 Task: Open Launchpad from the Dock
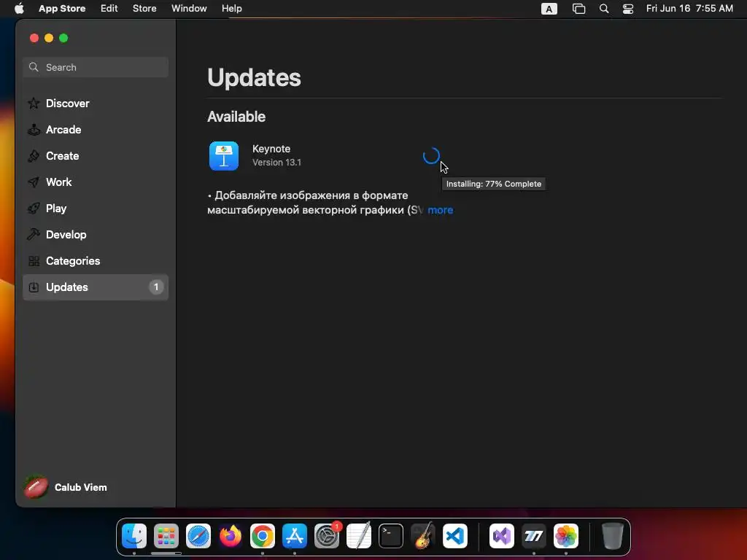tap(166, 536)
